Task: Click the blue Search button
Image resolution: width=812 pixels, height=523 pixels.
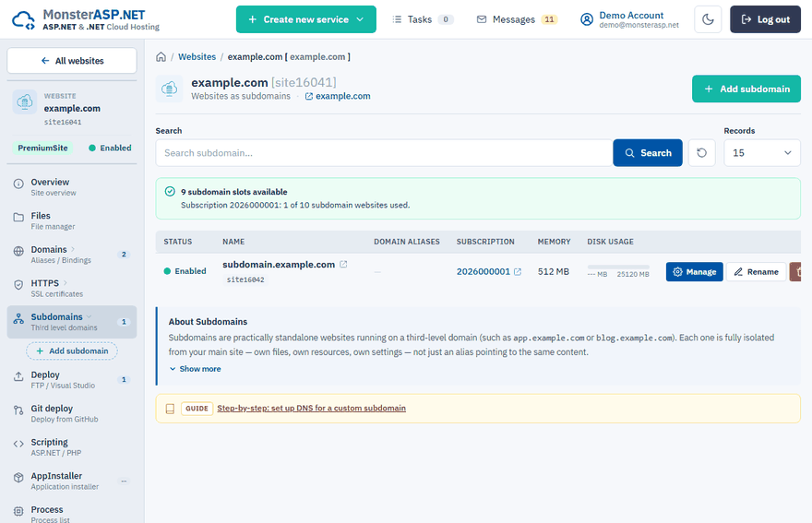Action: point(648,153)
